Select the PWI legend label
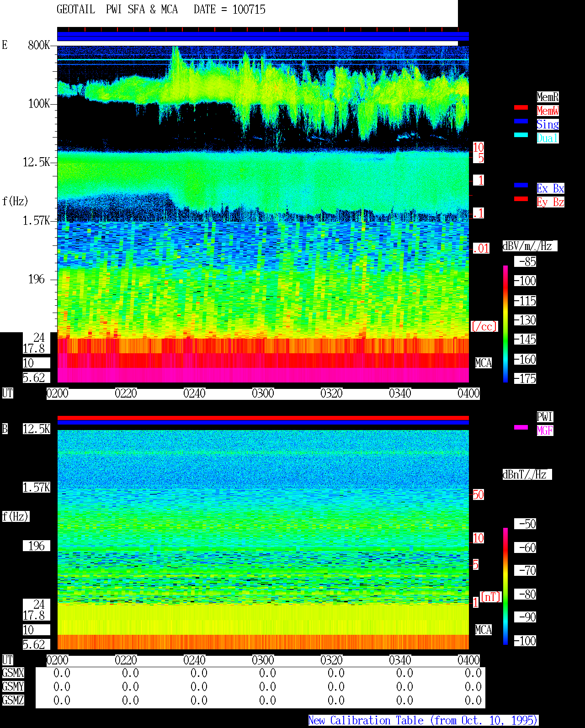Viewport: 585px width, 728px height. pyautogui.click(x=545, y=417)
